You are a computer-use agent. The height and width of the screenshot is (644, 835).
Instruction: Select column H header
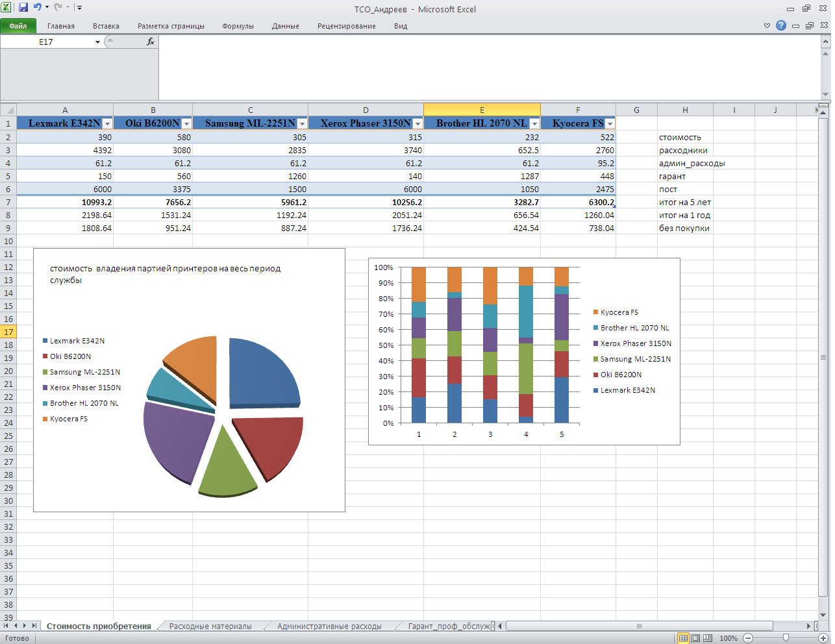pos(685,110)
